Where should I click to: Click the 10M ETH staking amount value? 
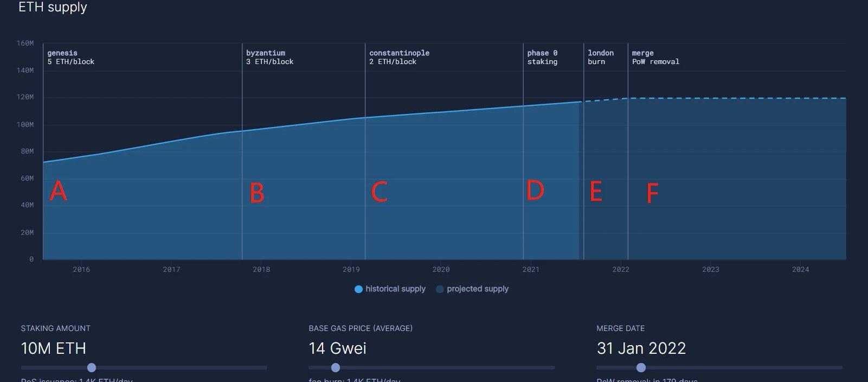coord(53,348)
